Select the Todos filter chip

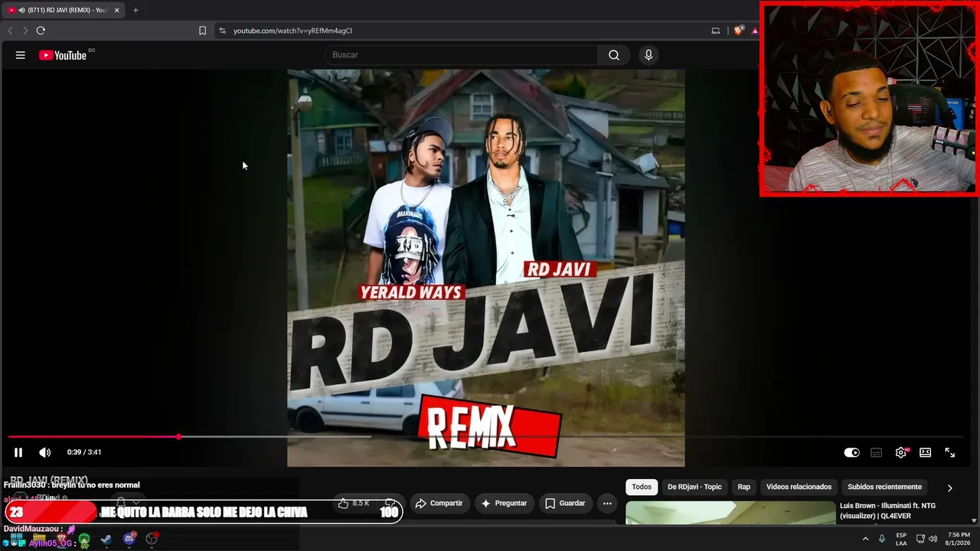(642, 487)
